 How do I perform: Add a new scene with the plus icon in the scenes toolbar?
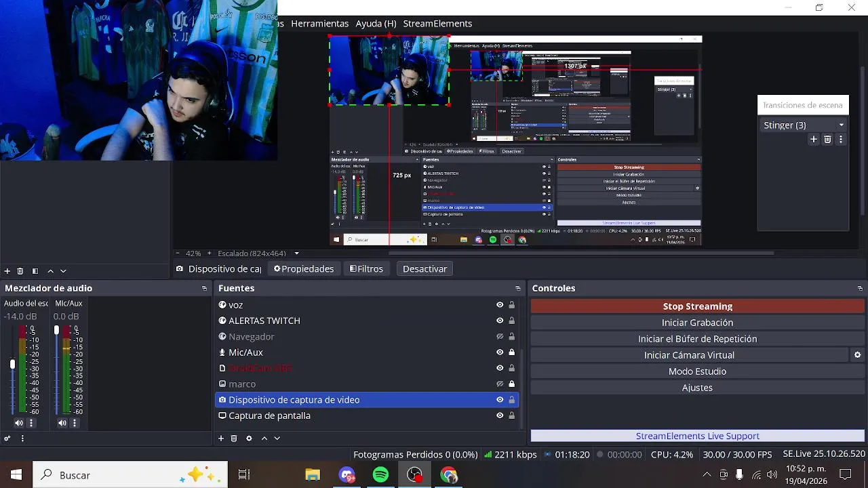coord(7,271)
